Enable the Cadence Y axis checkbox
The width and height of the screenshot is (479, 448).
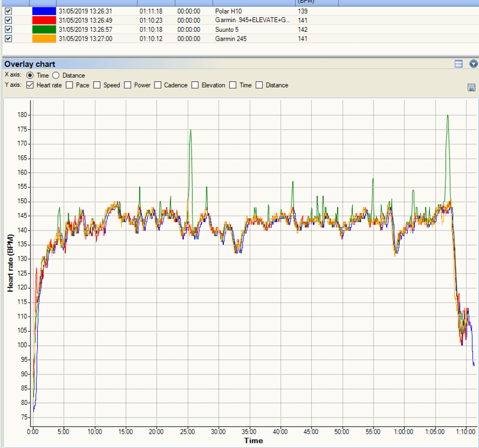[157, 85]
